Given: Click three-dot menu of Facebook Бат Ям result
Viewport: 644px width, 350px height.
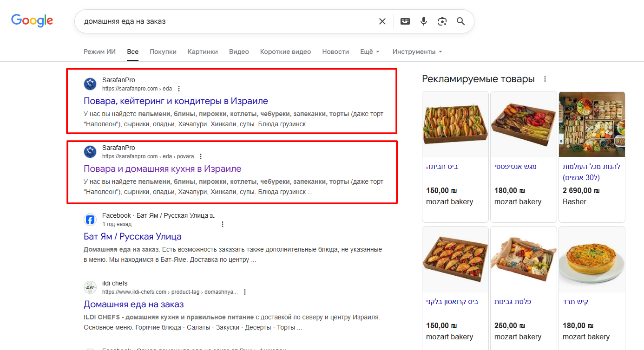Looking at the screenshot, I should [223, 224].
